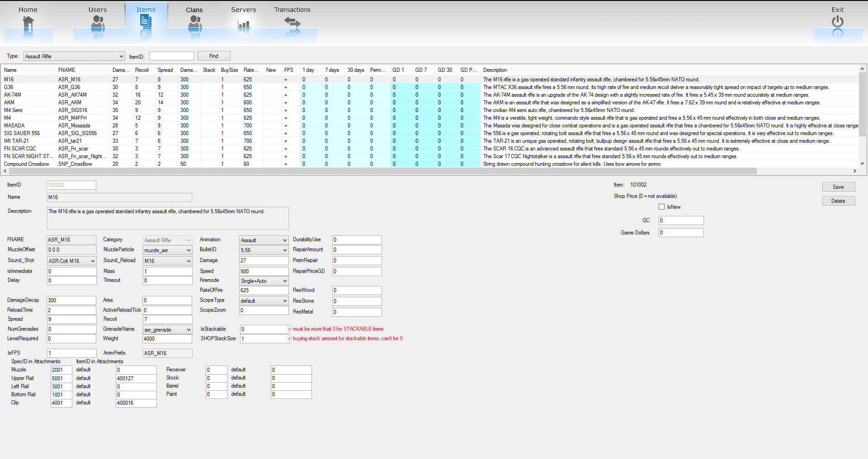Click the Save button
868x459 pixels.
coord(839,187)
